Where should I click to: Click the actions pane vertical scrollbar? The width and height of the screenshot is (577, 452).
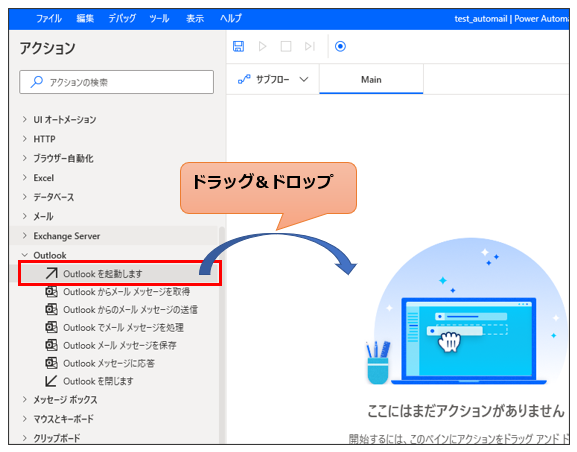[x=222, y=335]
